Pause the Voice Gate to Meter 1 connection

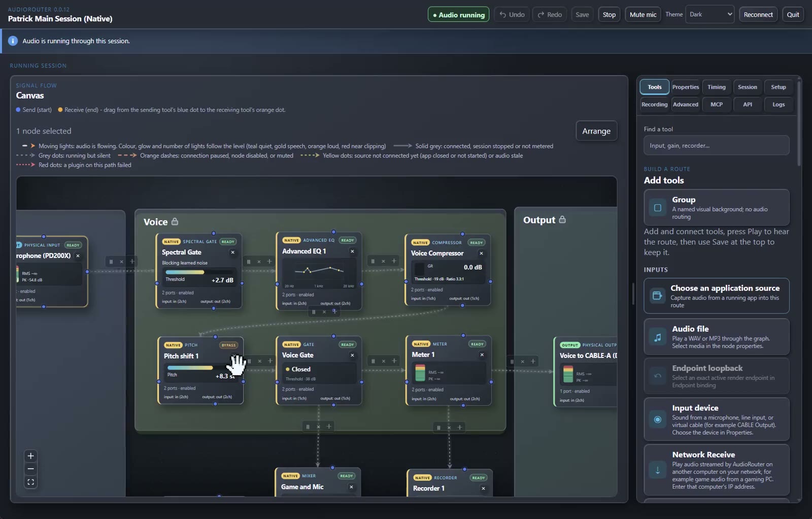(x=373, y=361)
